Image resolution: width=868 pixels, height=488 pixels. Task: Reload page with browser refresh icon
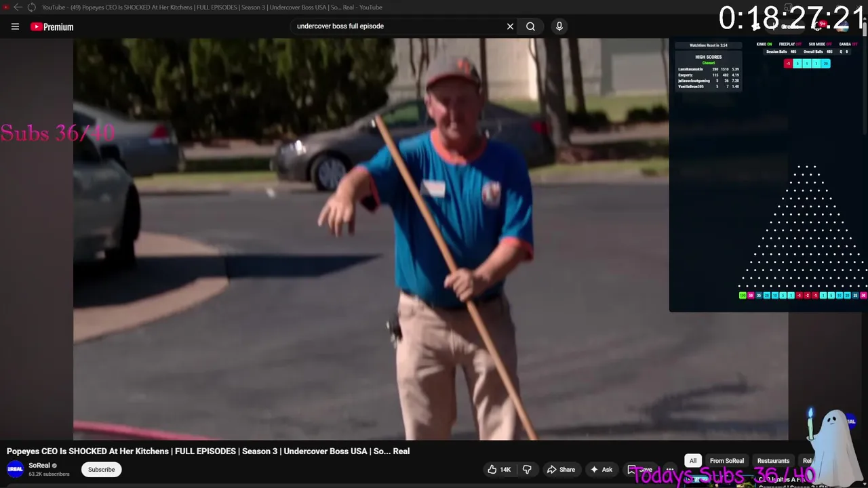tap(31, 7)
